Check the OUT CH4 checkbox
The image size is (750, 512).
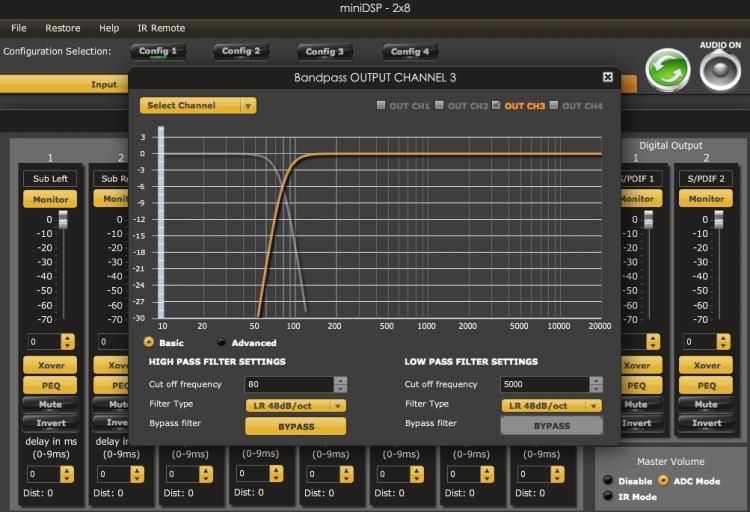click(x=553, y=105)
